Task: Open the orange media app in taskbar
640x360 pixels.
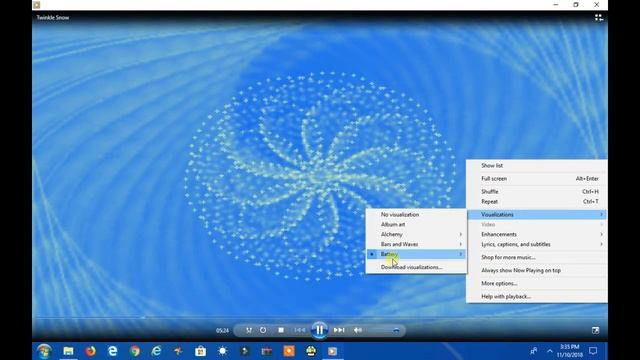Action: click(289, 351)
